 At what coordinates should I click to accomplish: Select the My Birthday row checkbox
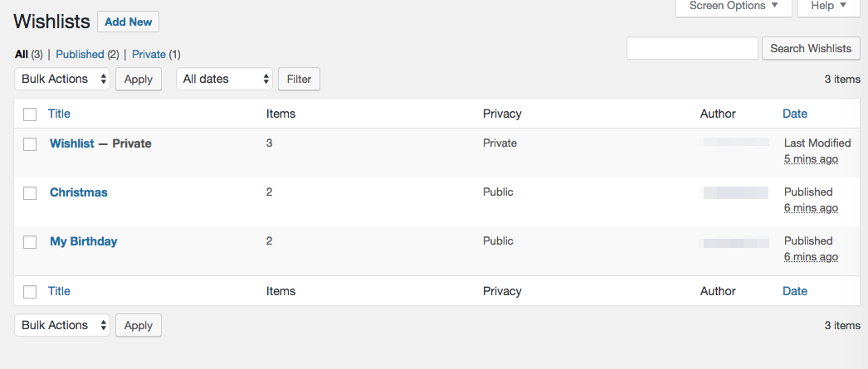point(30,242)
